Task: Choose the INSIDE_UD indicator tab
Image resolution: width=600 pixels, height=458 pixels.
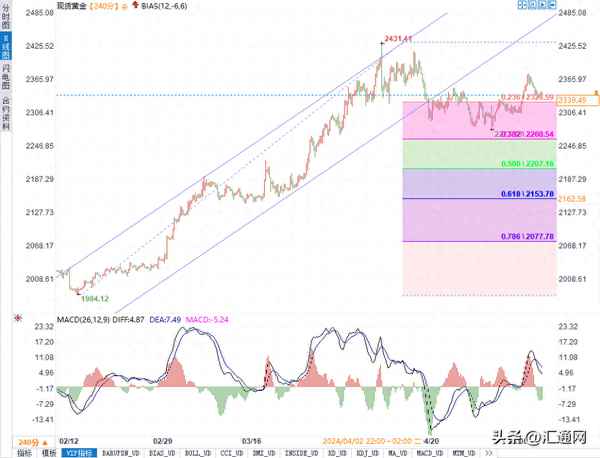Action: pyautogui.click(x=302, y=453)
